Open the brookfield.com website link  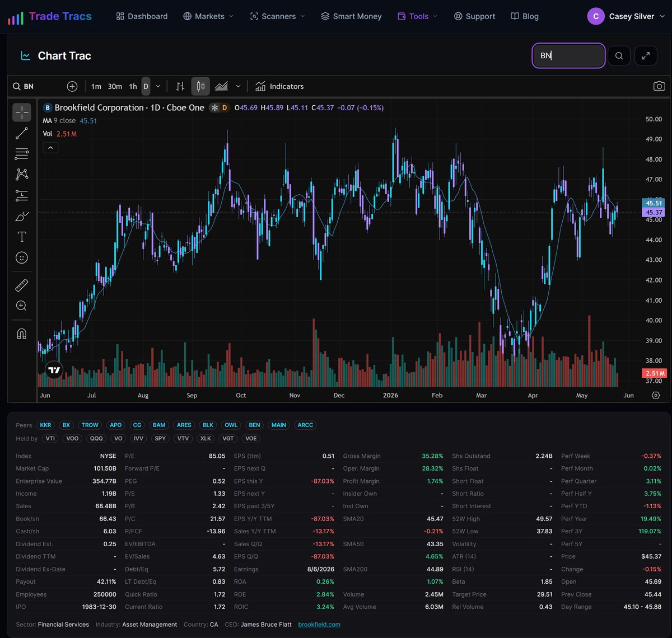[319, 624]
